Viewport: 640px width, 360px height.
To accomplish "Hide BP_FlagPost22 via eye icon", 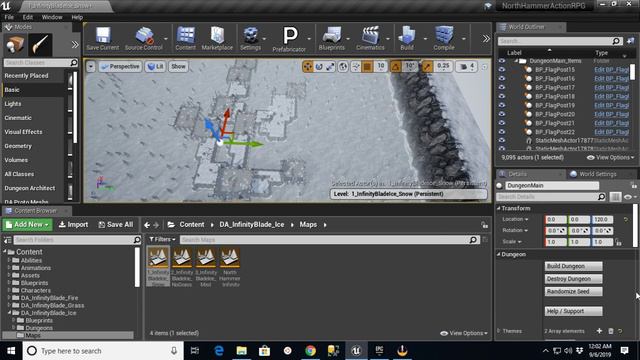I will 502,132.
